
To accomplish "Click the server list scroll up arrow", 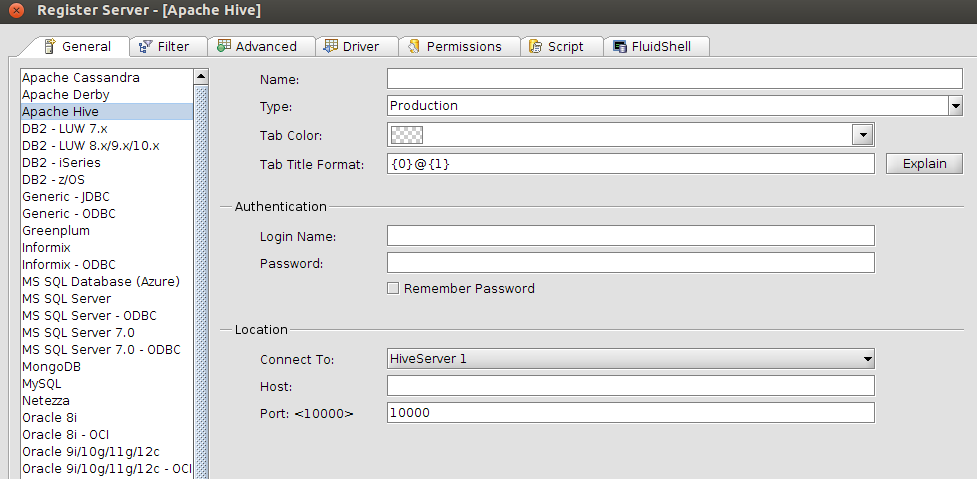I will coord(201,77).
